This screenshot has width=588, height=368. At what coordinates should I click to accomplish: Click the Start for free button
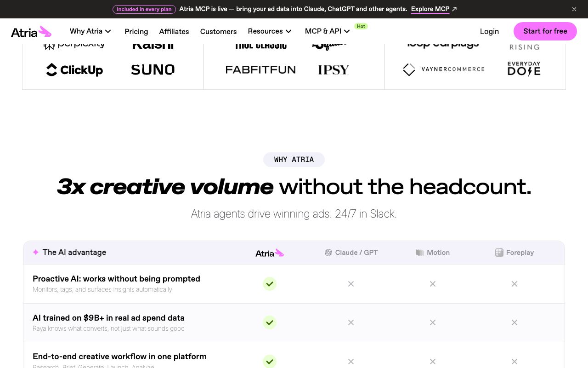coord(545,31)
